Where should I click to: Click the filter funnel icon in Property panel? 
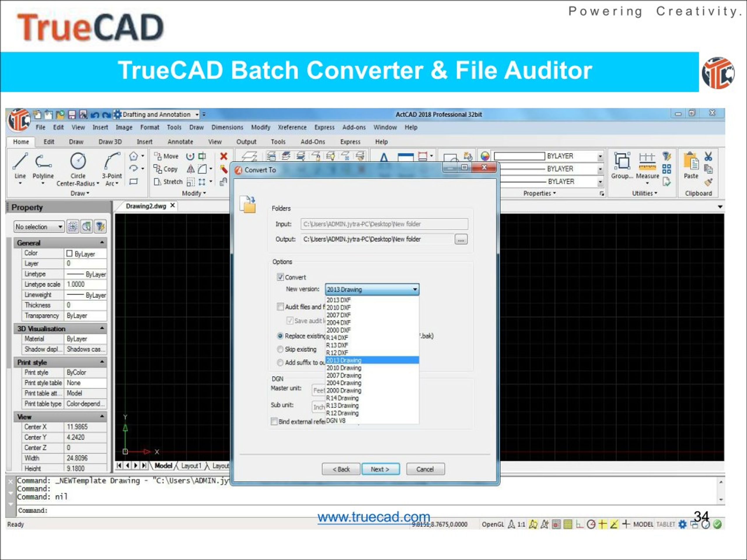pyautogui.click(x=100, y=227)
